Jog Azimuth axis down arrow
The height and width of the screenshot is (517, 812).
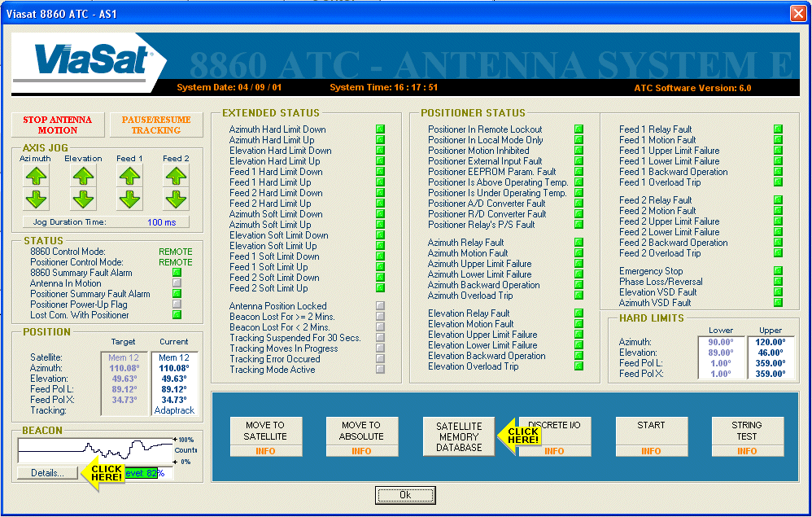[37, 199]
